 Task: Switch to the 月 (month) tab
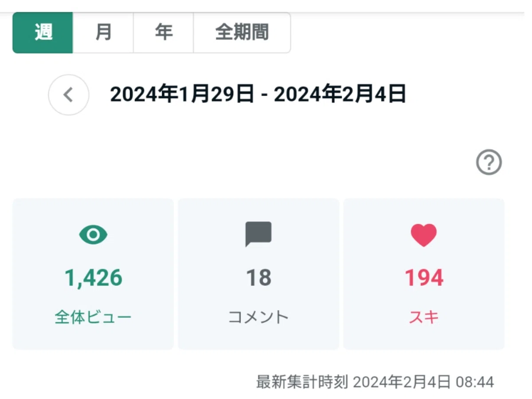[103, 33]
